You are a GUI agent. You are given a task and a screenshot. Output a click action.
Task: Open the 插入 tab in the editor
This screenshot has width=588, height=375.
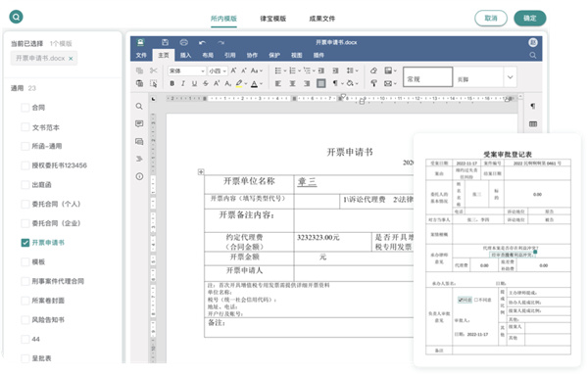[x=185, y=56]
